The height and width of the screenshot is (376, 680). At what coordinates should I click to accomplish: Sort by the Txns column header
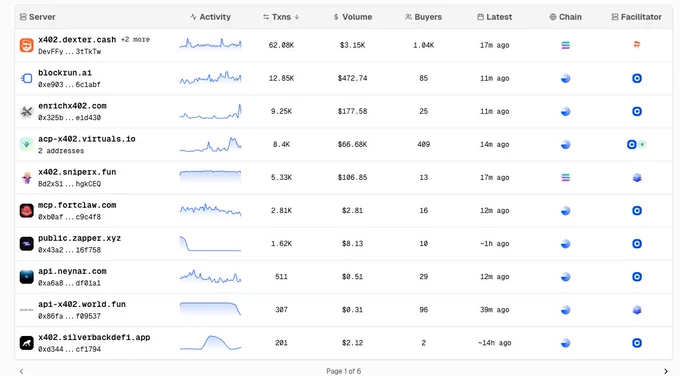point(281,17)
